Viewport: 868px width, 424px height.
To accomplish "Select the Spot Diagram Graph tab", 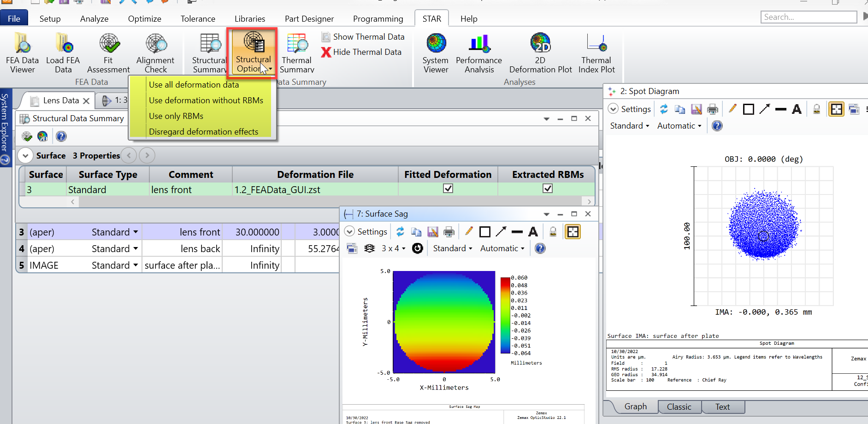I will pos(636,406).
